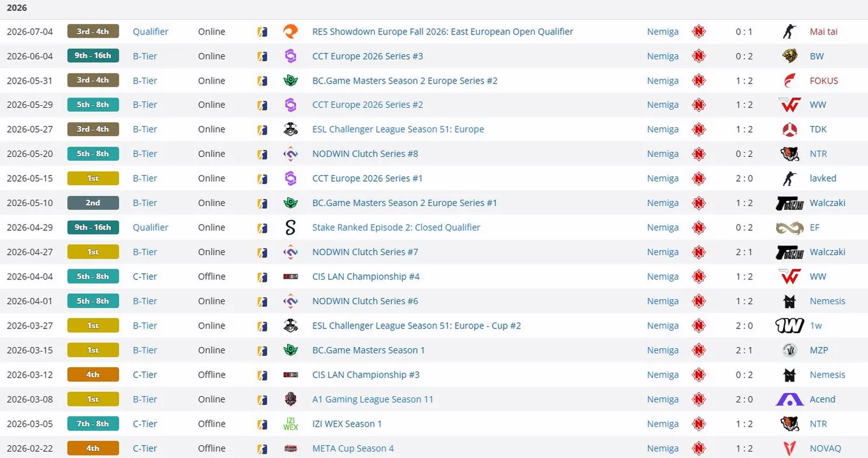This screenshot has width=868, height=458.
Task: Click the CCT logo next to CCT Europe 2026 Series #3
Action: click(x=290, y=56)
